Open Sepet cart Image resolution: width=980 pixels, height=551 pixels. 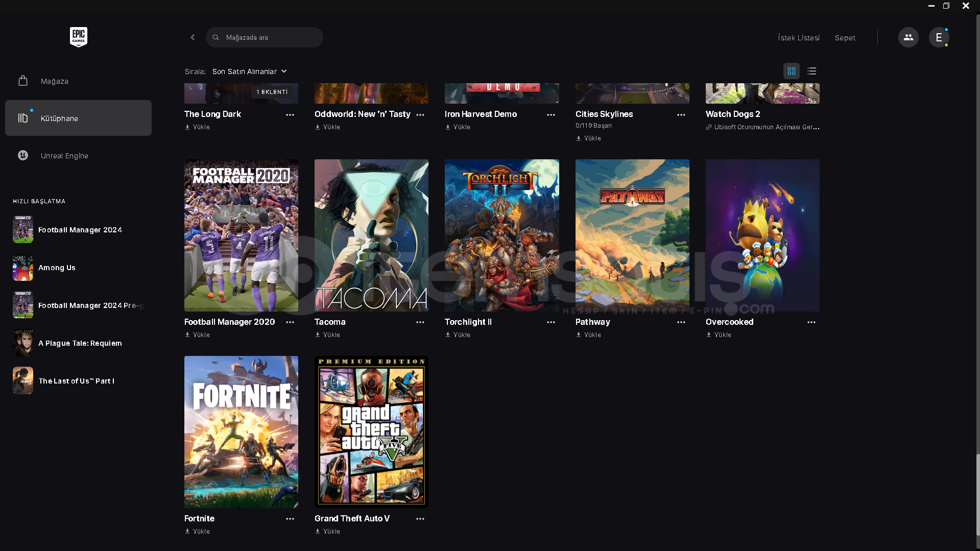click(x=845, y=38)
